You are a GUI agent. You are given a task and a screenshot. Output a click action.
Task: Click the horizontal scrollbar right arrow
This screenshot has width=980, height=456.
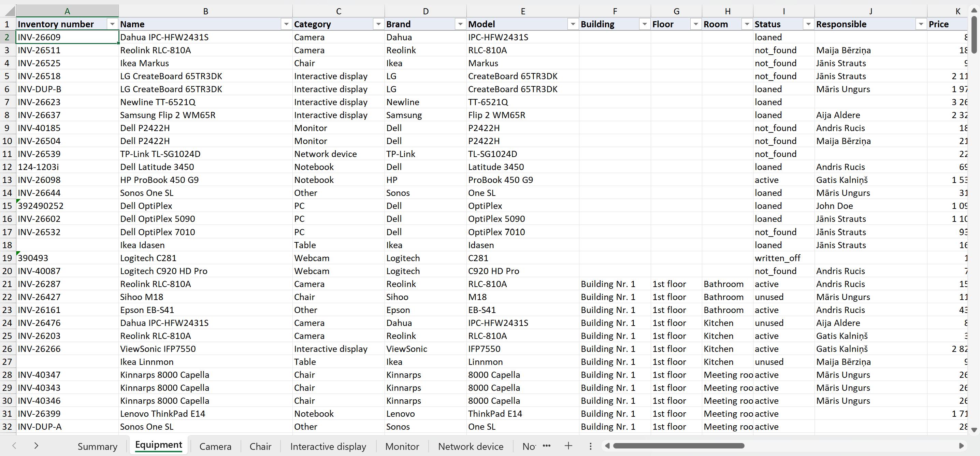[x=961, y=446]
